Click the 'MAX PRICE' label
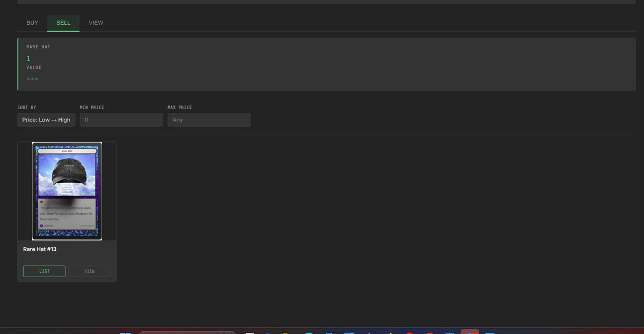The height and width of the screenshot is (334, 644). point(180,107)
